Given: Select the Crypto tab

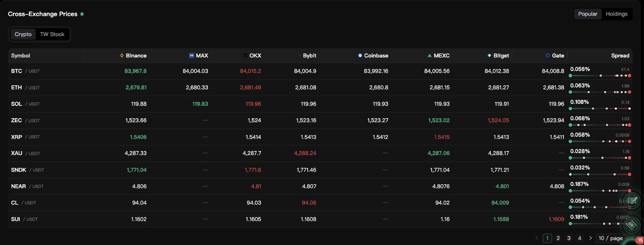Looking at the screenshot, I should [x=23, y=34].
